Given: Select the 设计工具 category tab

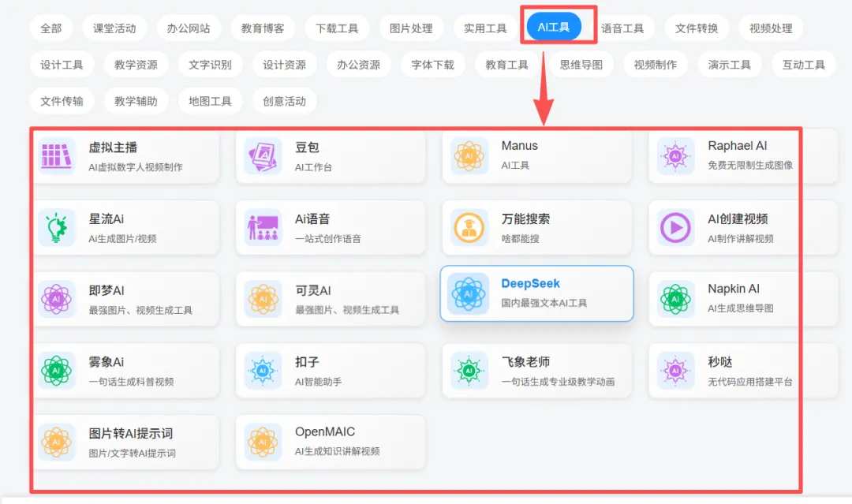Looking at the screenshot, I should 62,65.
